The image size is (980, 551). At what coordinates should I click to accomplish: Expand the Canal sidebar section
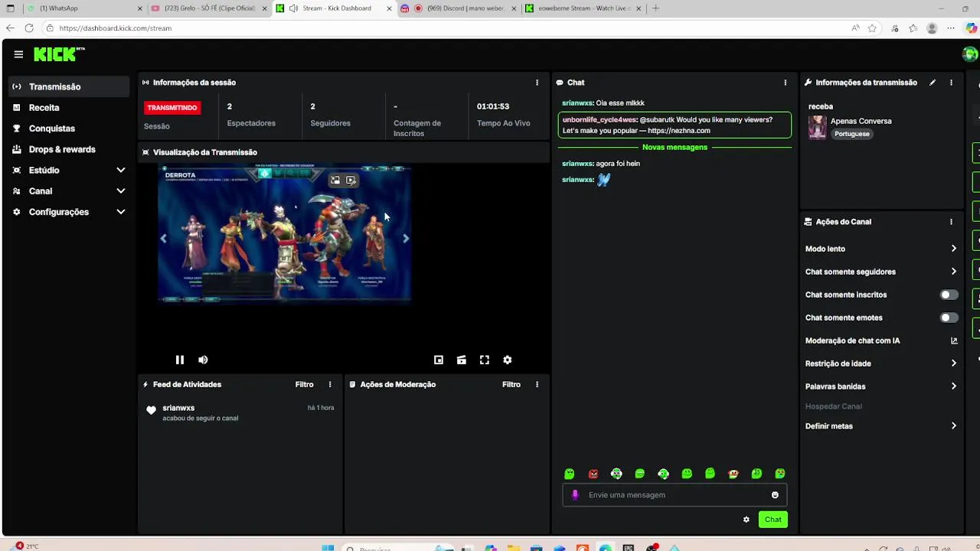pos(69,191)
